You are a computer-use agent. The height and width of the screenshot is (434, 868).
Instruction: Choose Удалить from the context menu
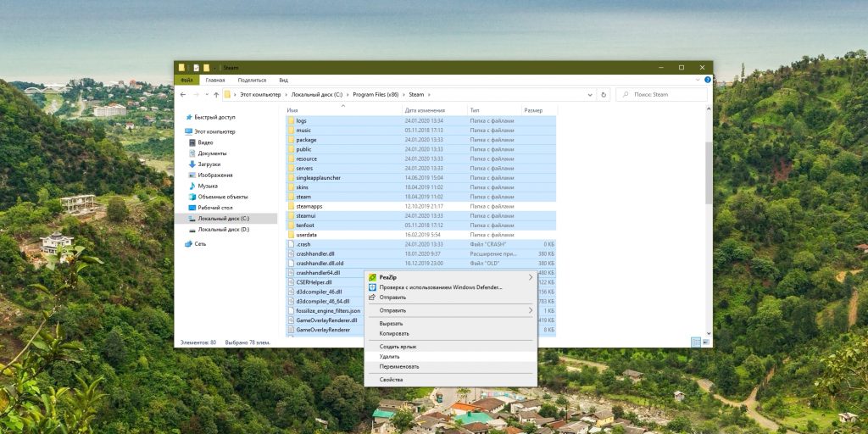390,357
